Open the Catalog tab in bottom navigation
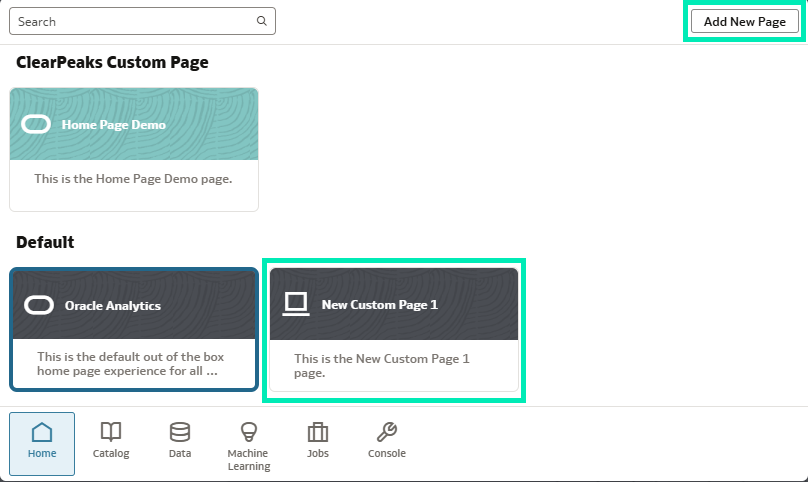Viewport: 808px width, 482px height. (111, 441)
